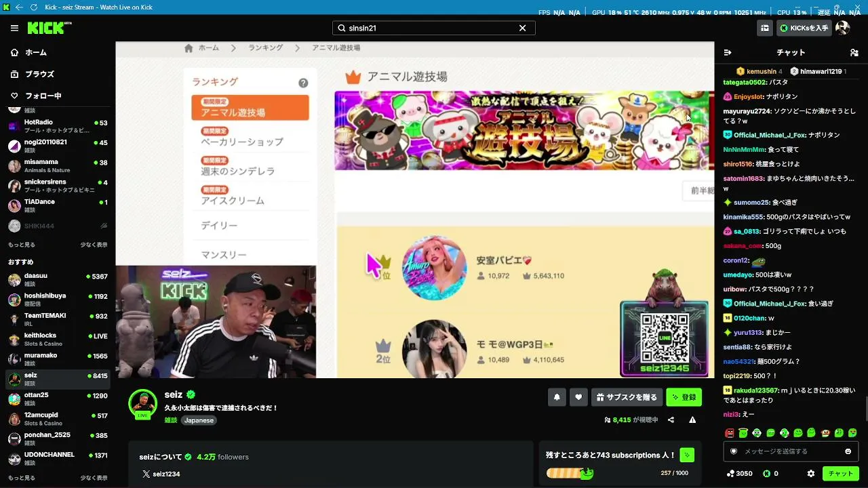Send message with green チャット button
Viewport: 868px width, 488px height.
[x=841, y=474]
